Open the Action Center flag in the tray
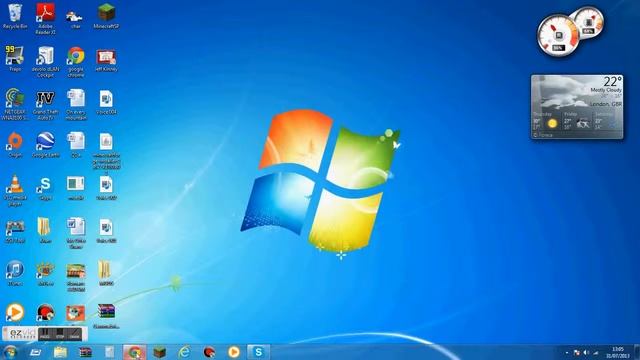The image size is (640, 360). tap(577, 353)
